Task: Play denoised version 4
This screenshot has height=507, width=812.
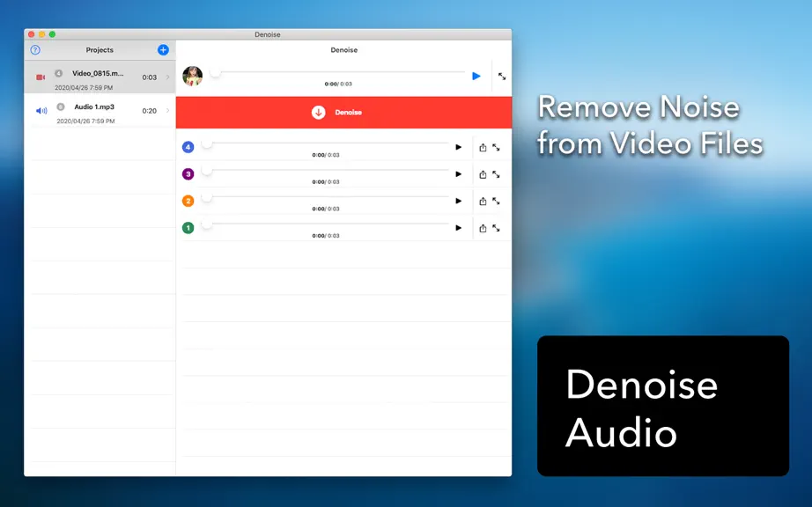Action: [458, 148]
